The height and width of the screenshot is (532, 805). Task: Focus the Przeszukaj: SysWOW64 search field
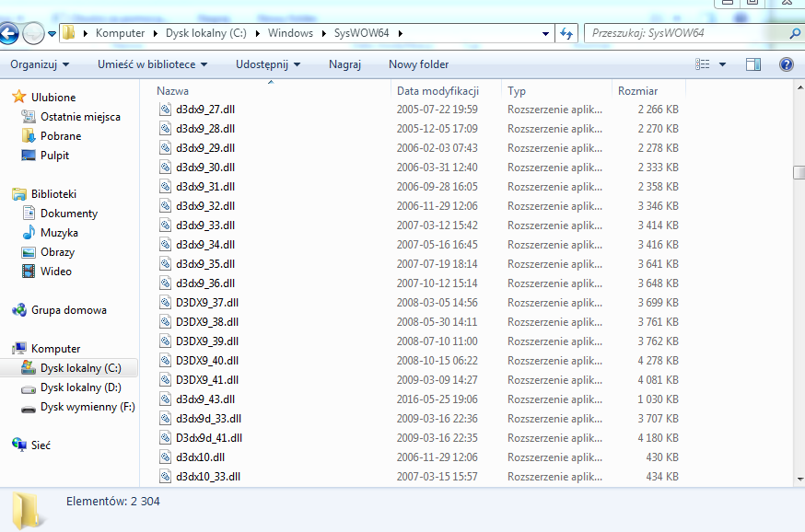click(x=687, y=33)
